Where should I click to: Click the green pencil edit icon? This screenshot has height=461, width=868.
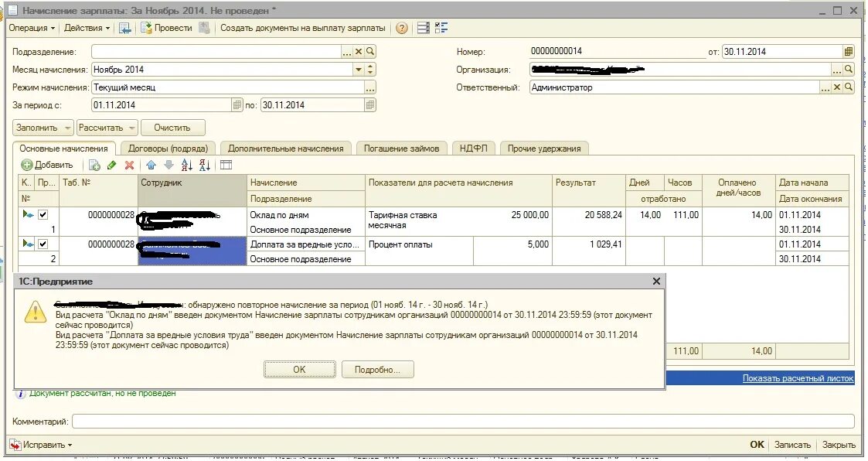click(x=112, y=165)
